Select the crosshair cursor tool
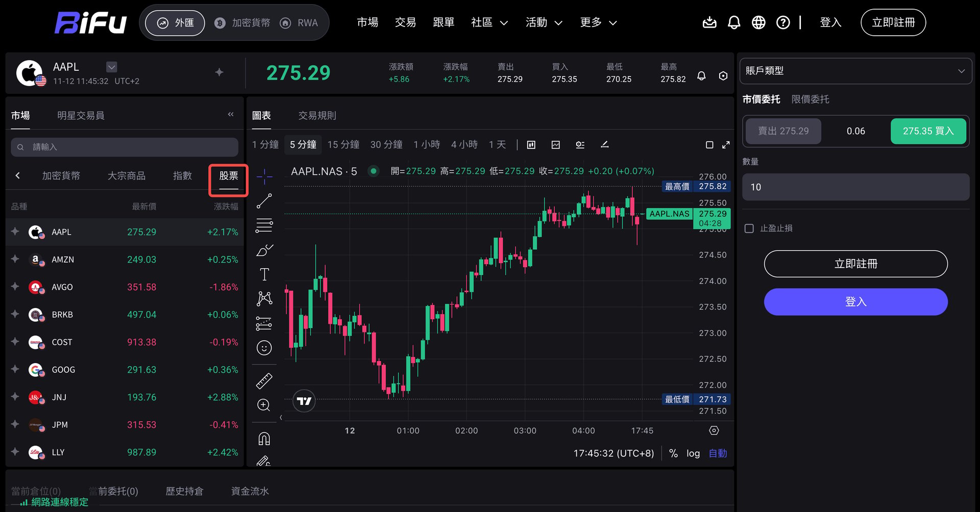 (264, 176)
